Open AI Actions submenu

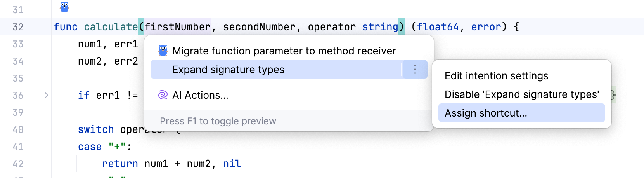200,95
